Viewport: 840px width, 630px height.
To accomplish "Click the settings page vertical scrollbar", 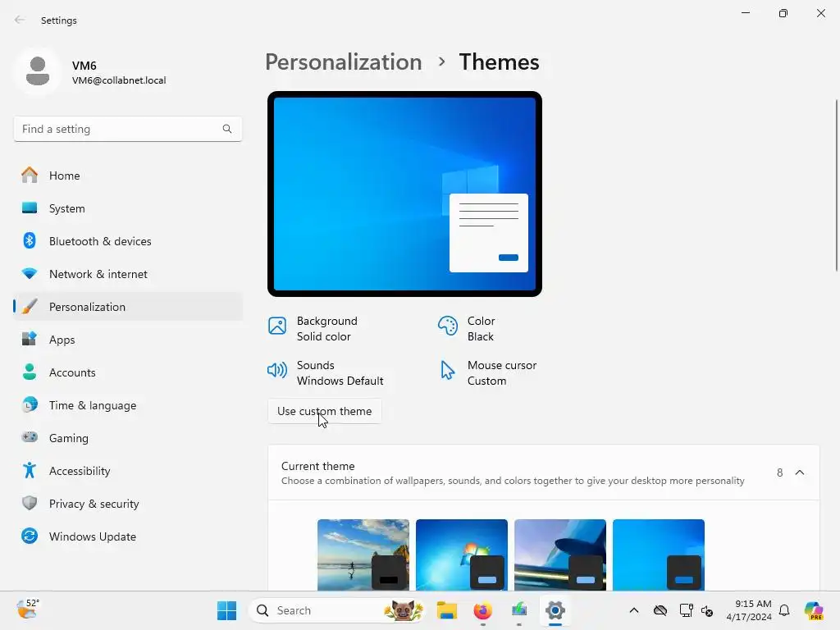I will click(x=836, y=185).
